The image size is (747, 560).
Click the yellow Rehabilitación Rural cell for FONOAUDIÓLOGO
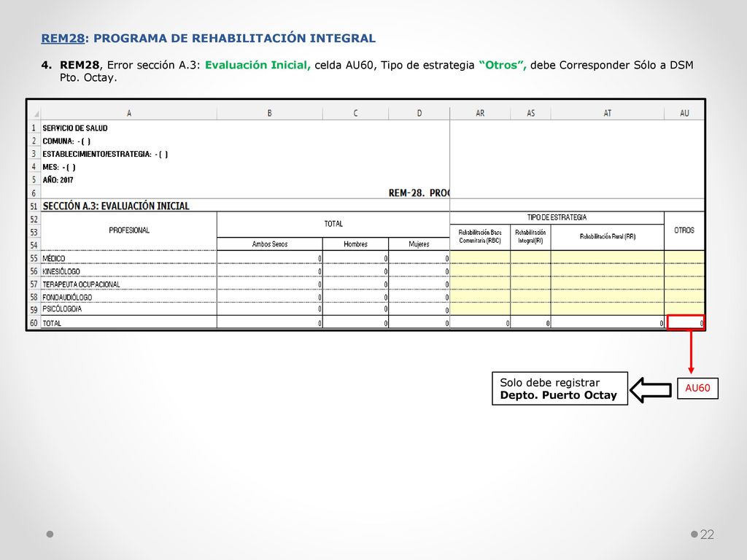[x=608, y=296]
